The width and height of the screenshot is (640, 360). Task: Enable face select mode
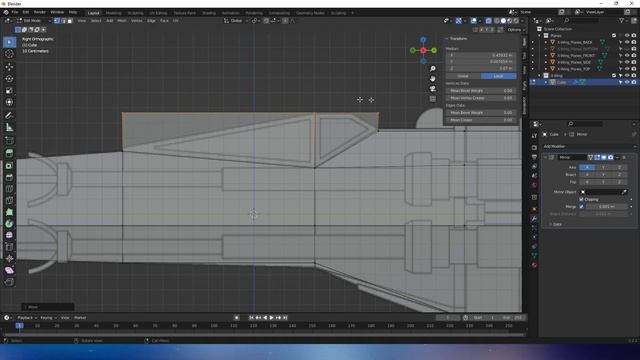(x=70, y=20)
